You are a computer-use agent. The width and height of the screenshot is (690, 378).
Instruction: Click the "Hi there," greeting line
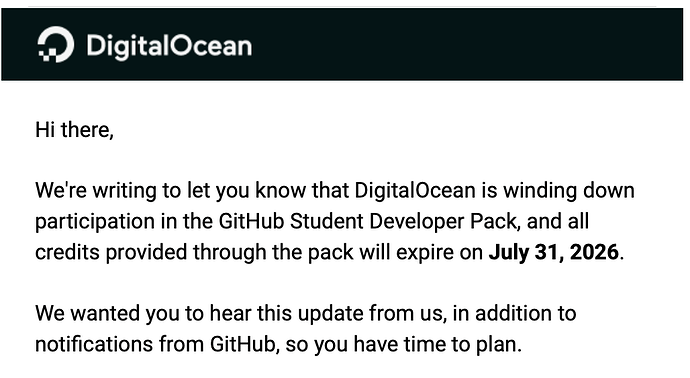tap(74, 130)
